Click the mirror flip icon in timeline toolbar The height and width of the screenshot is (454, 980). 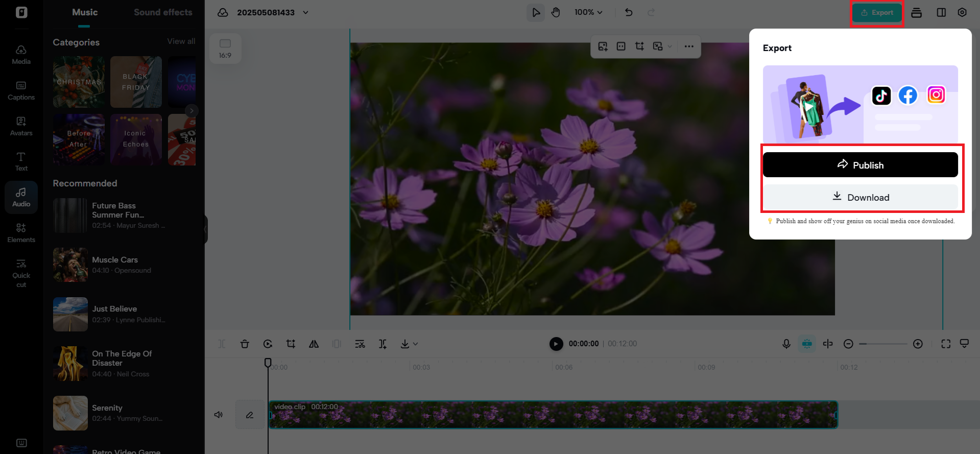pyautogui.click(x=314, y=344)
